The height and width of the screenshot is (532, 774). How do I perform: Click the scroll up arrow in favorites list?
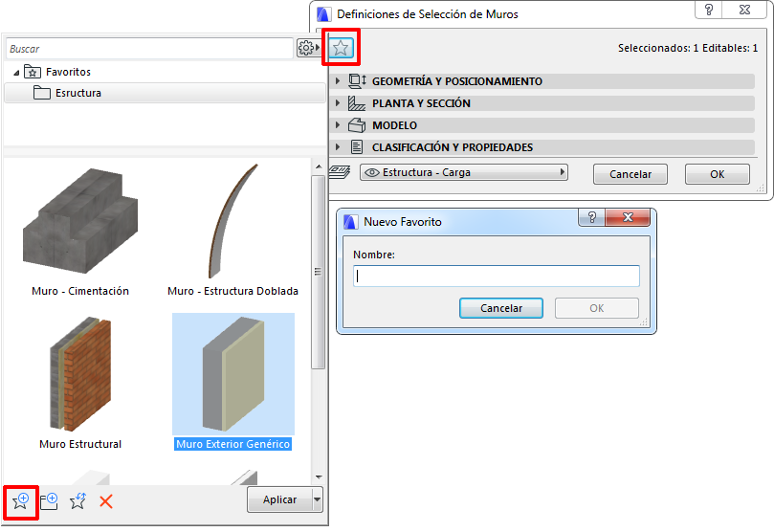[x=319, y=166]
